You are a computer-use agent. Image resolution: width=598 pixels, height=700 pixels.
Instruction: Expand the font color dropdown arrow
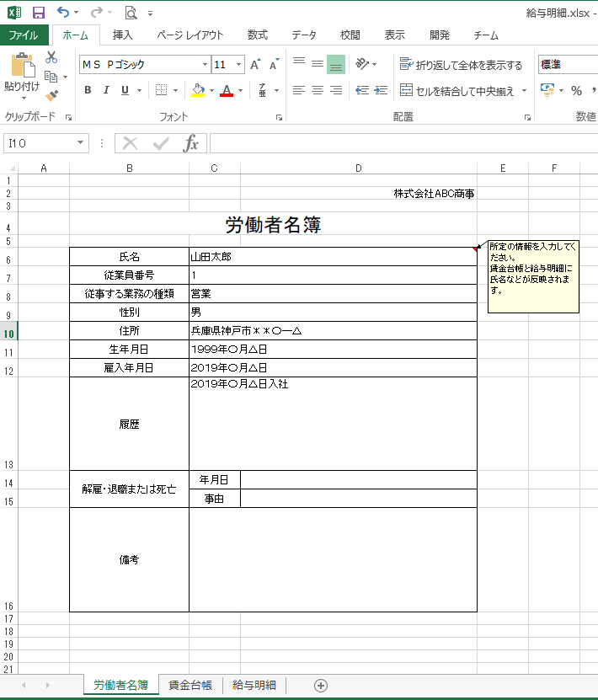point(241,91)
